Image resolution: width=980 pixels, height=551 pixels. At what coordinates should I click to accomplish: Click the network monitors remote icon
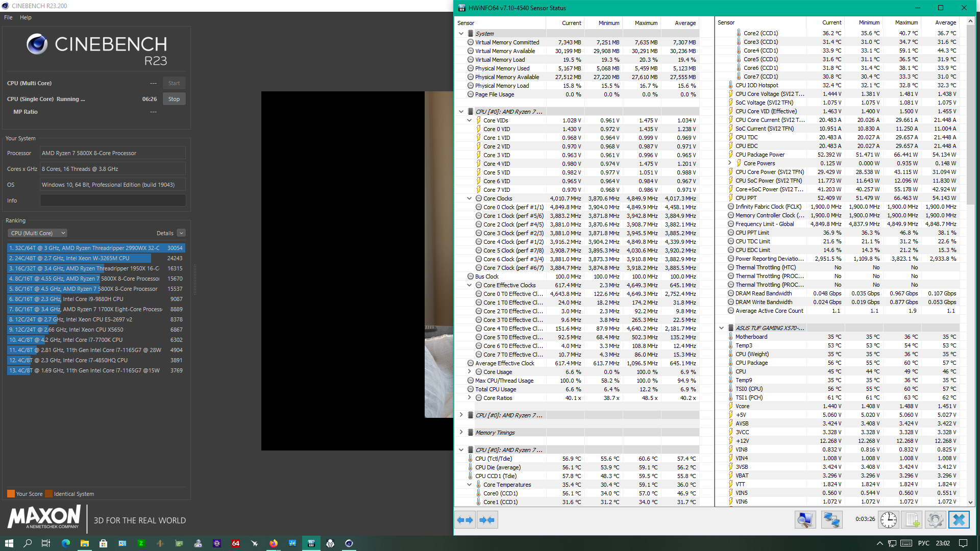pyautogui.click(x=831, y=520)
